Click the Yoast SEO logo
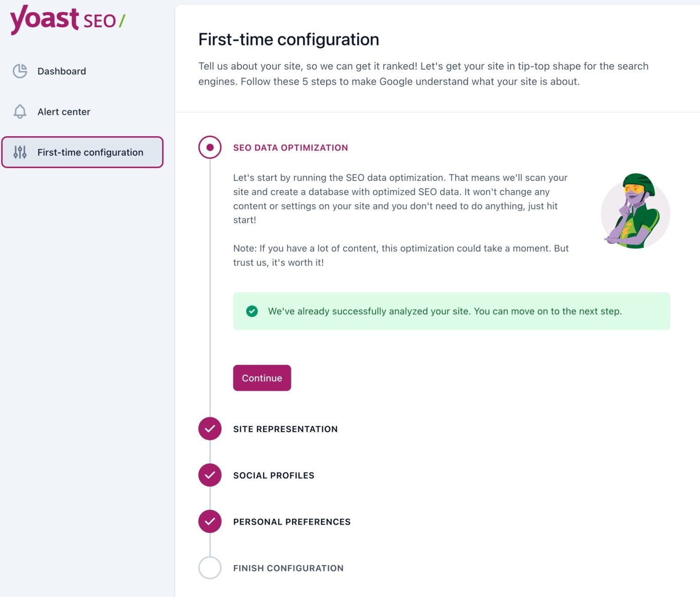Viewport: 700px width, 597px height. click(67, 20)
